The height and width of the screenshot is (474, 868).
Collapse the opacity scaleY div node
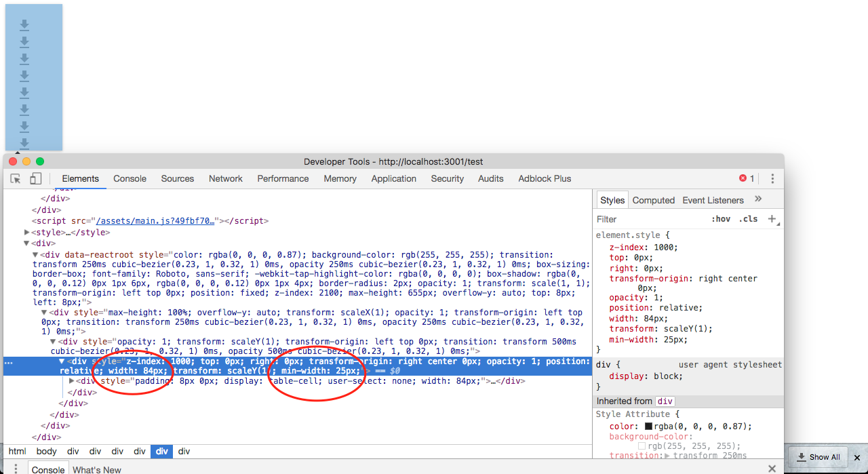click(x=54, y=342)
